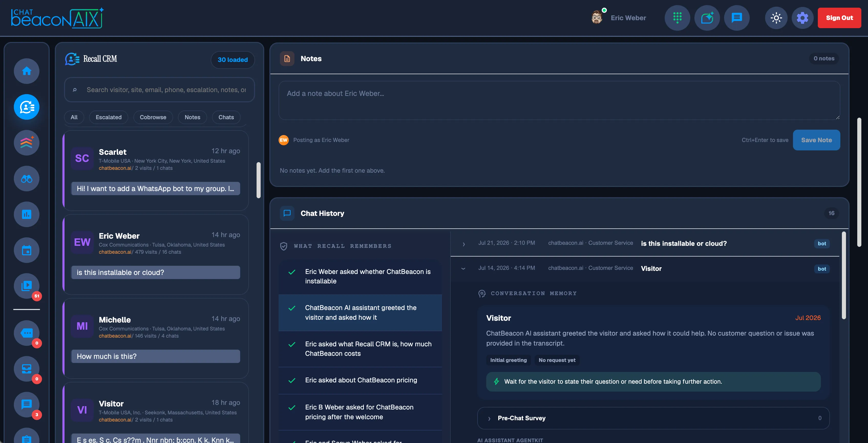Select memory 'Eric Weber asked whether ChatBeacon is installable'
Screen dimensions: 868x443
360,276
